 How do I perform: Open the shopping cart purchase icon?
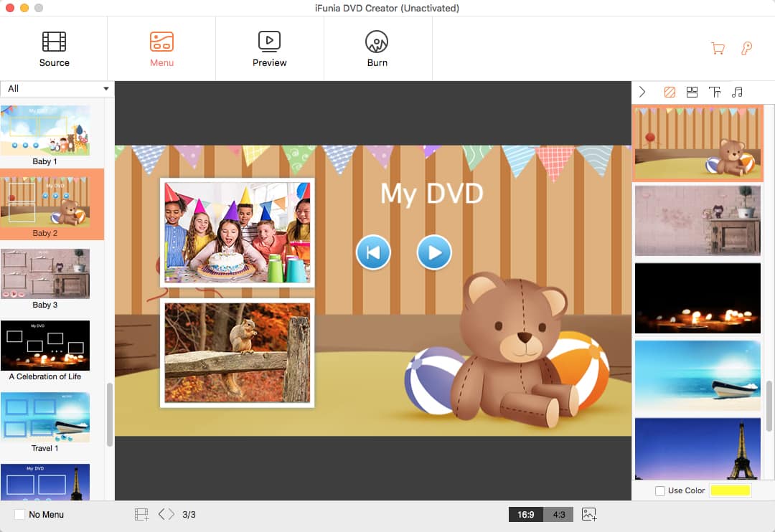click(x=717, y=49)
